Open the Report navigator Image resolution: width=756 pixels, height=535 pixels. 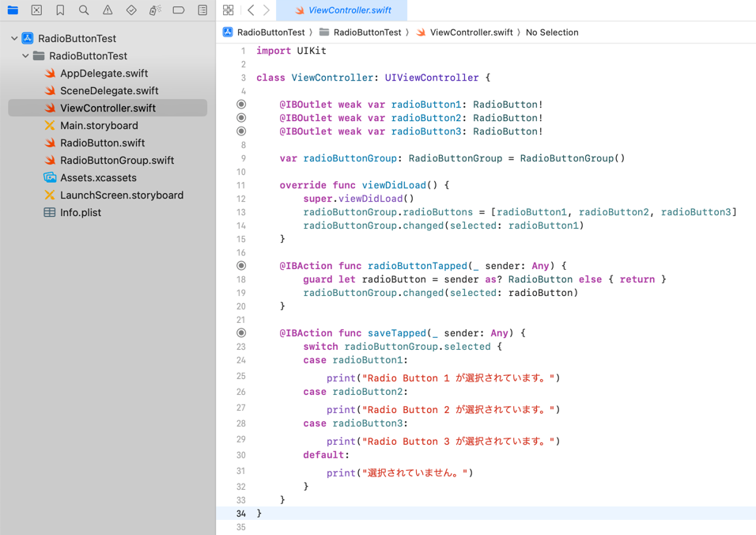(x=202, y=10)
